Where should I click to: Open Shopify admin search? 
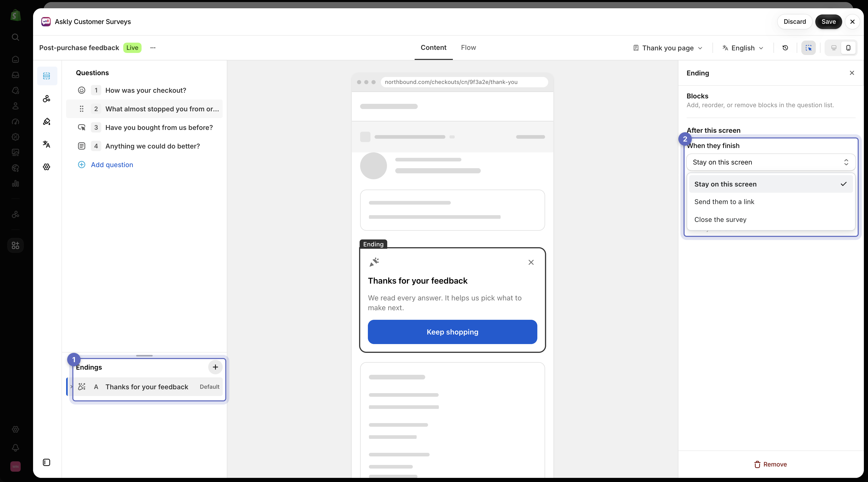(x=16, y=37)
